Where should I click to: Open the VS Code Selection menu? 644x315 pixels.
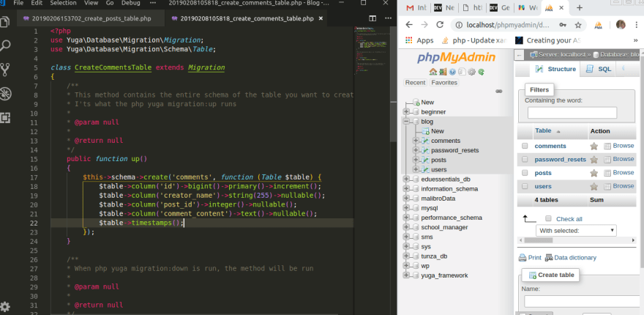(63, 3)
